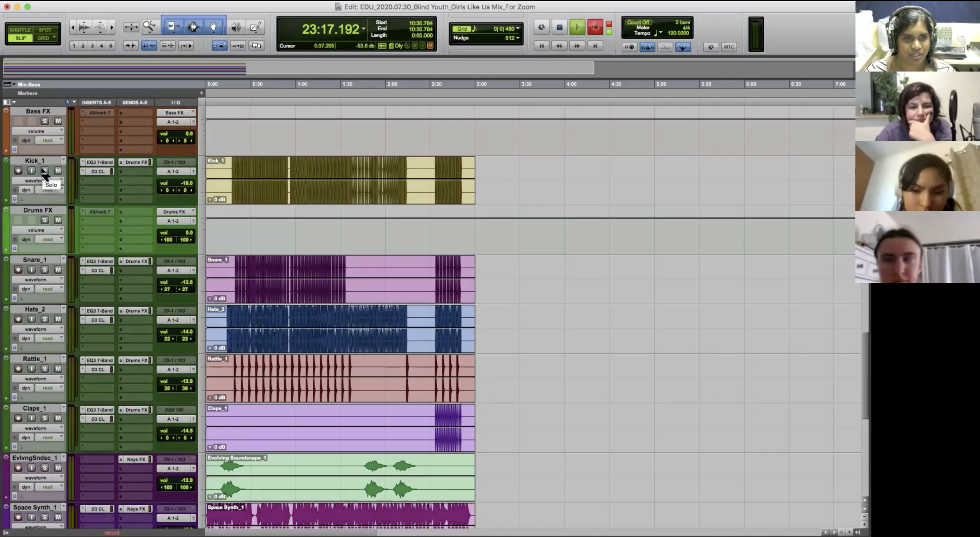Click the Fast Forward transport button
Image resolution: width=980 pixels, height=537 pixels.
click(x=577, y=46)
